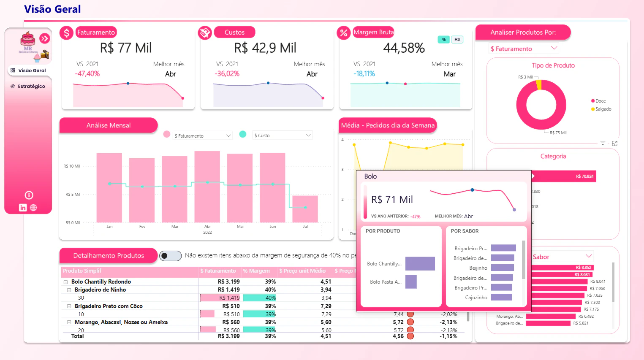Select the Jan bar in Análise Mensal
This screenshot has width=644, height=360.
click(109, 188)
